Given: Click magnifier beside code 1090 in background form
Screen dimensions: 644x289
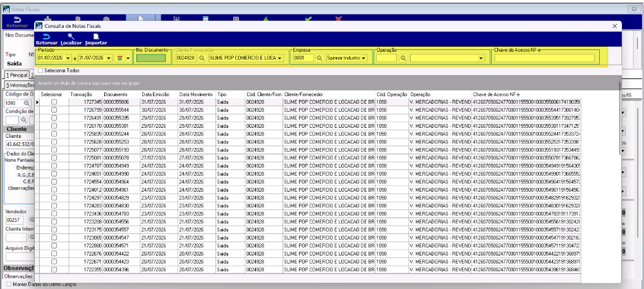Looking at the screenshot, I should point(27,103).
